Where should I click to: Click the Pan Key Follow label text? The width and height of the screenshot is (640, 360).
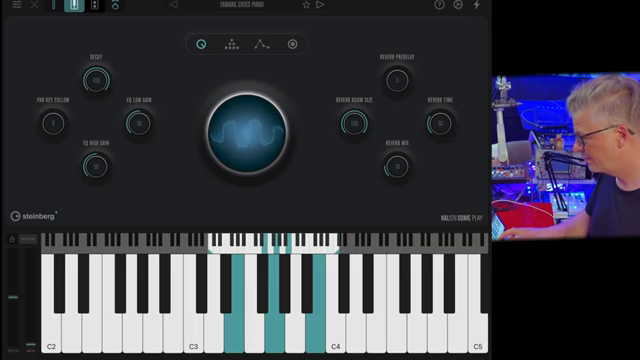[x=53, y=100]
